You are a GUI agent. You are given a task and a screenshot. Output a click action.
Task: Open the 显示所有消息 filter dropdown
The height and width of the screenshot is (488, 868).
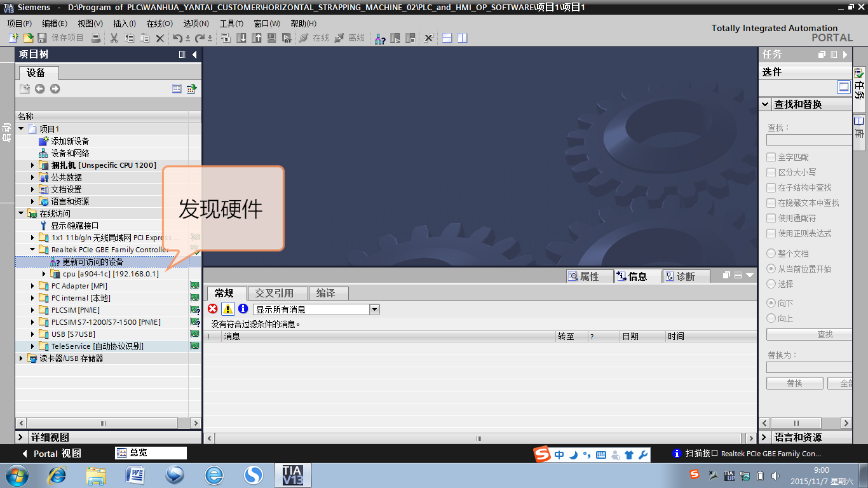click(x=374, y=309)
